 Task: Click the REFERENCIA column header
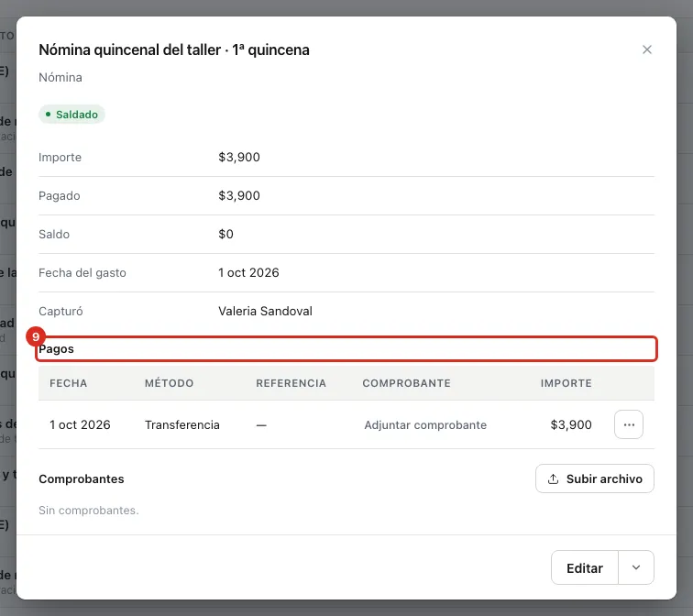pos(291,383)
